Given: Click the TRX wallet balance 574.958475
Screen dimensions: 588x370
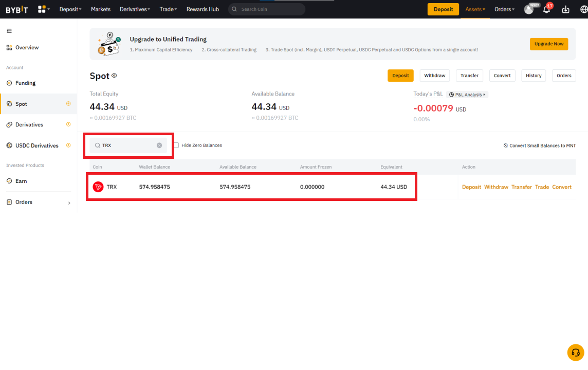Looking at the screenshot, I should click(x=155, y=187).
